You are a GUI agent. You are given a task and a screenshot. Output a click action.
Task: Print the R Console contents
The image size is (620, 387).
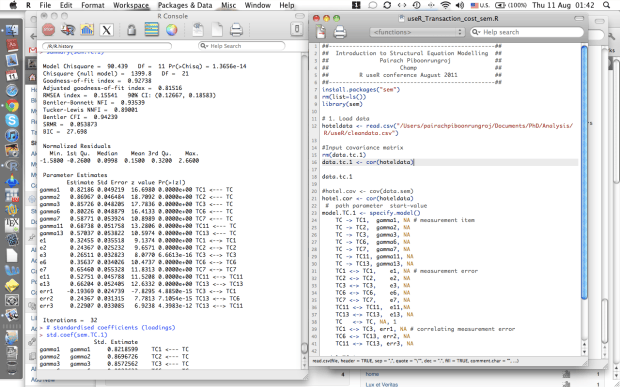(236, 30)
